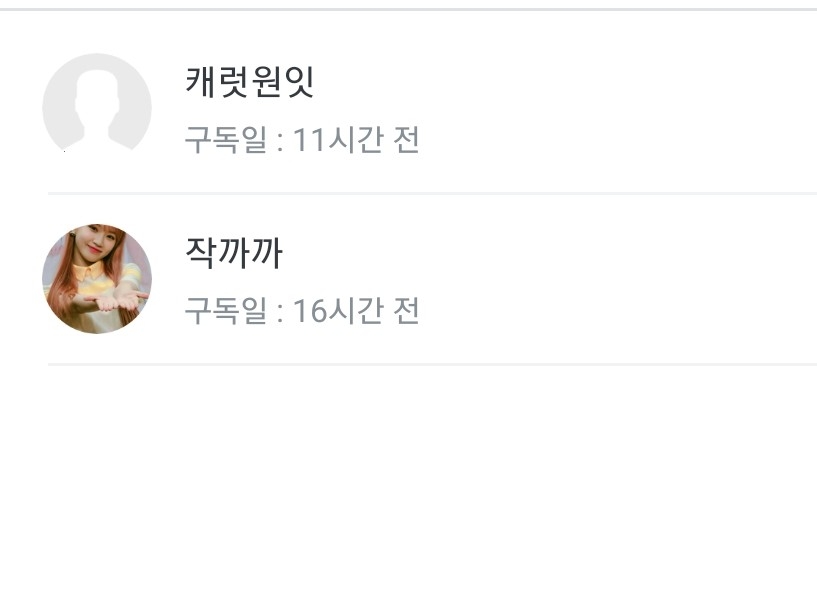Tap the 작까까 username
This screenshot has height=612, width=817.
coord(234,253)
